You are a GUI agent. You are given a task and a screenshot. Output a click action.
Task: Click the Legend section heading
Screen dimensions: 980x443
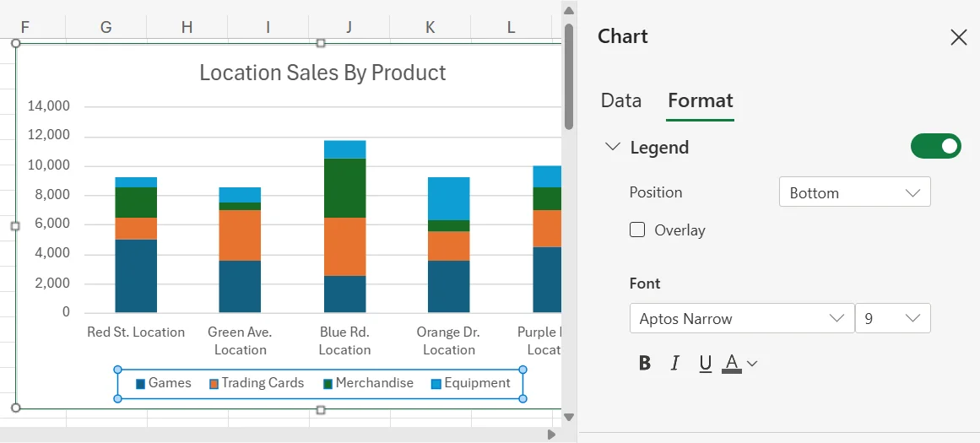click(x=659, y=148)
